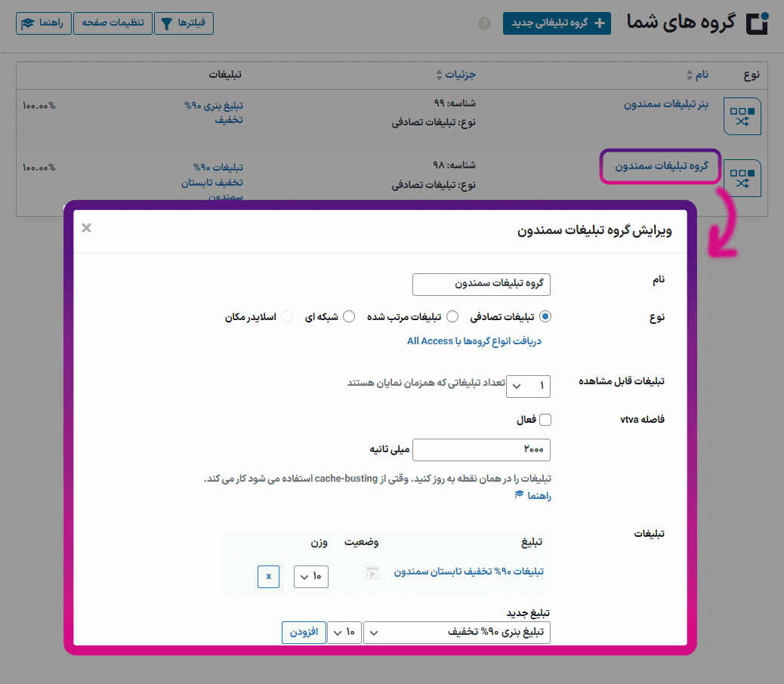Click 100.00% value in first row
Viewport: 784px width, 684px height.
[x=39, y=106]
